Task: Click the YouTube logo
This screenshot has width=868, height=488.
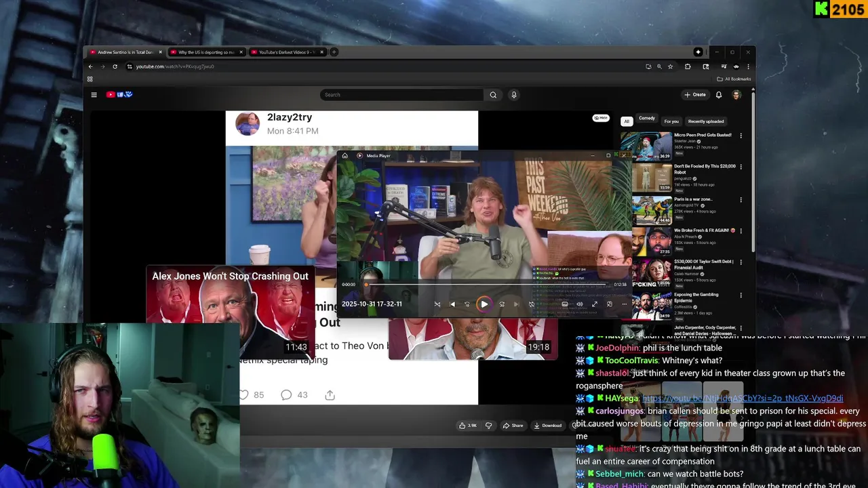Action: [119, 95]
